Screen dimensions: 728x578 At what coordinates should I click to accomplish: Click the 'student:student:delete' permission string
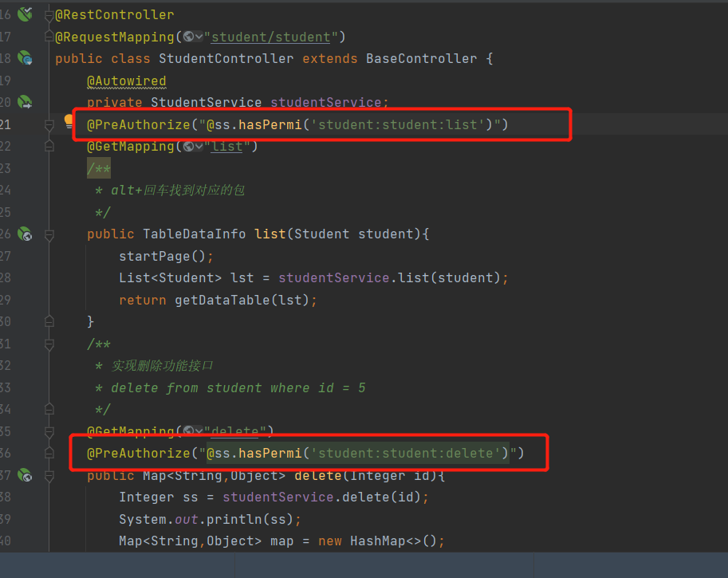406,453
